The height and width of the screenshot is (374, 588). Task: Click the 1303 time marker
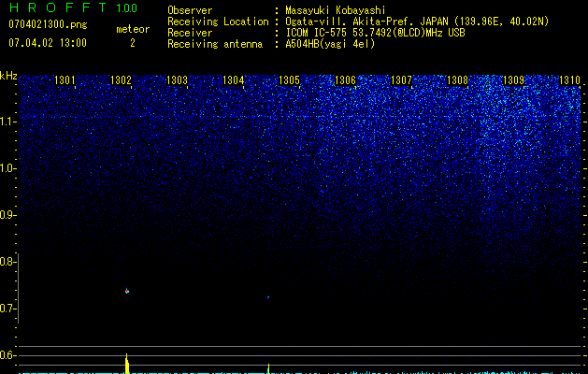pos(177,80)
